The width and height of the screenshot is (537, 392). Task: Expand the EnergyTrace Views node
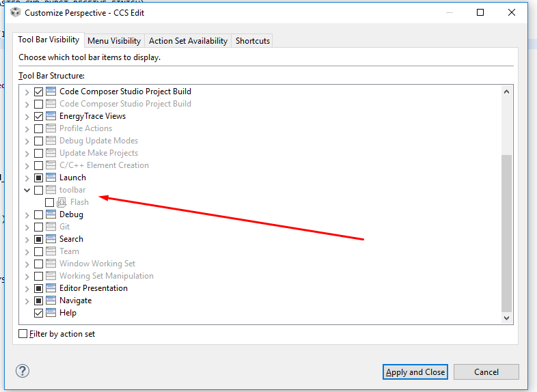pyautogui.click(x=27, y=116)
